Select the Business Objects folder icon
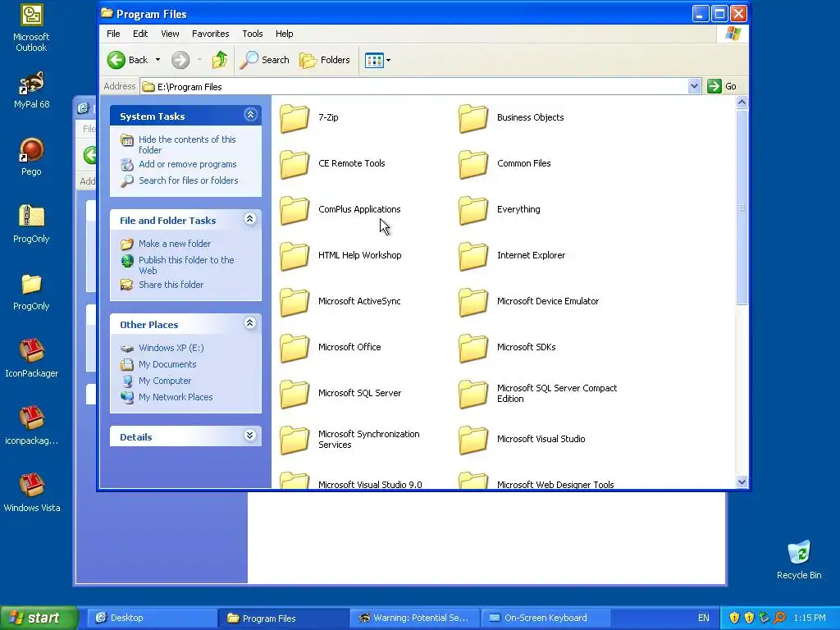 click(x=473, y=118)
